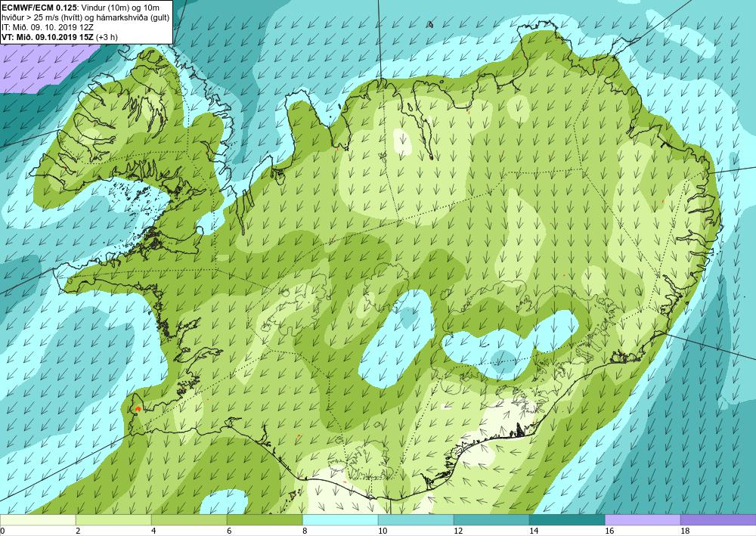Choose the aqua 10–12 m/s legend swatch

(x=416, y=520)
